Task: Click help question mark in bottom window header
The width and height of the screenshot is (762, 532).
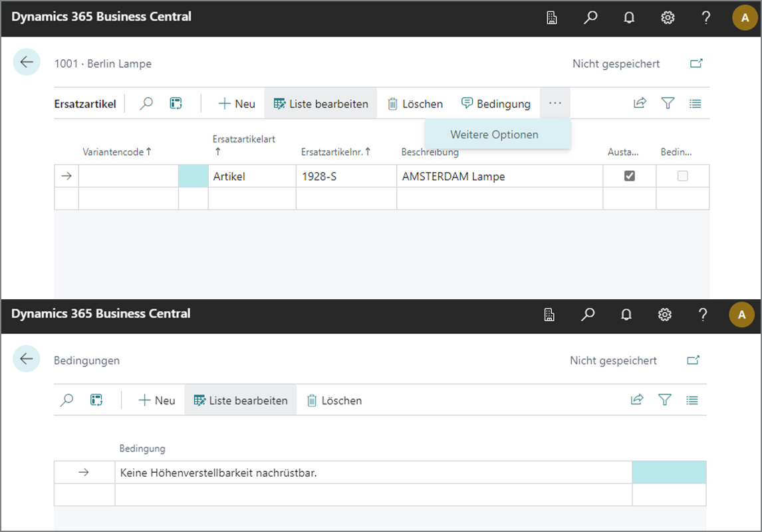Action: (703, 315)
